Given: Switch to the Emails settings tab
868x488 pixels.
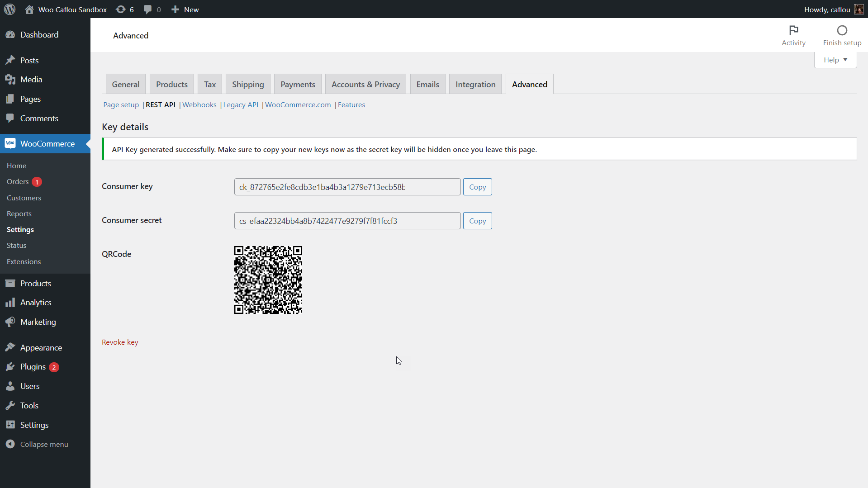Looking at the screenshot, I should pos(427,84).
